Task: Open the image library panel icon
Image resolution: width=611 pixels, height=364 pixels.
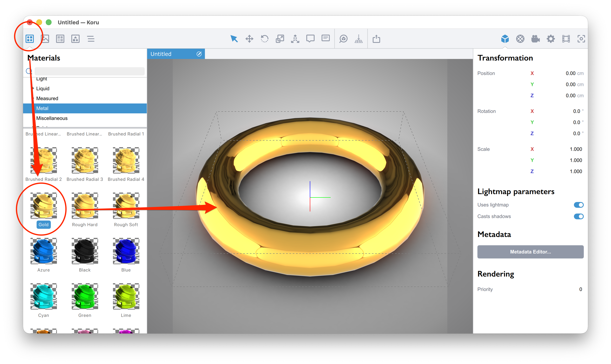Action: pos(45,39)
